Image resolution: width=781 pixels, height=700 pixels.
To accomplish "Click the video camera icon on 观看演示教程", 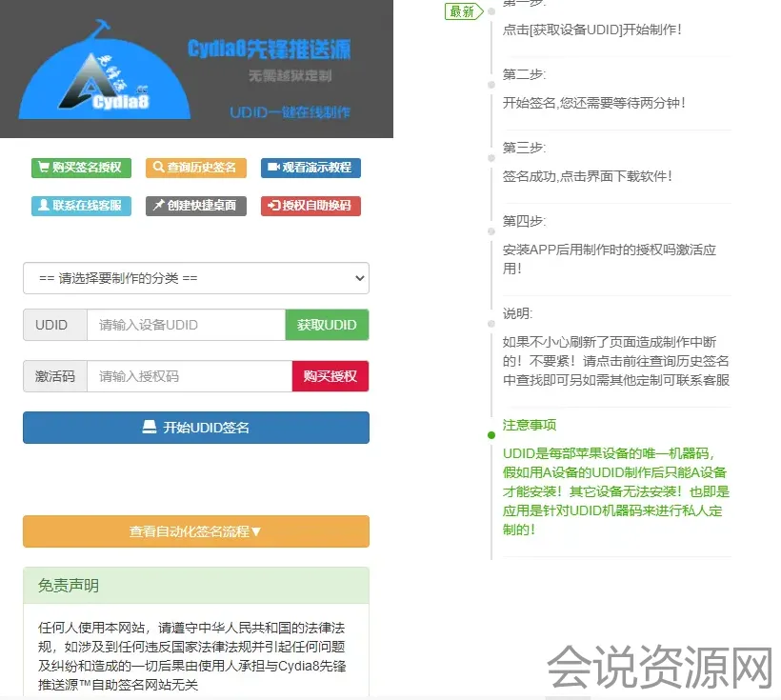I will pos(273,168).
